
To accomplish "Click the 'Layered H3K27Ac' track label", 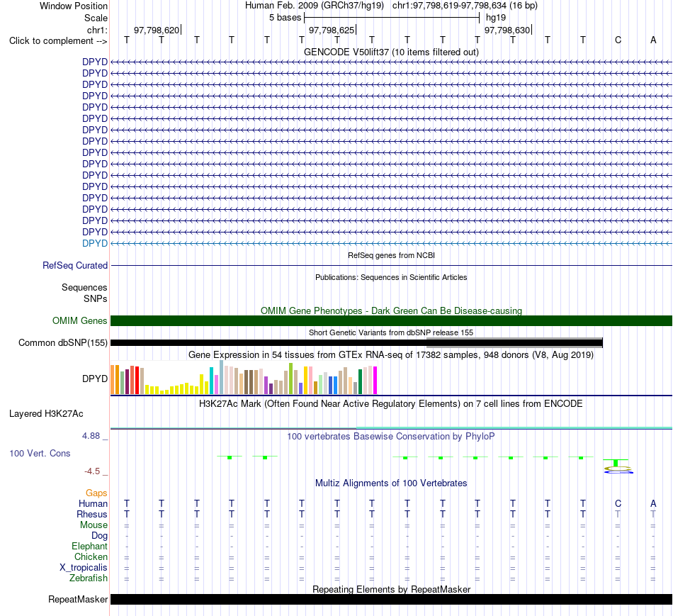I will click(46, 414).
